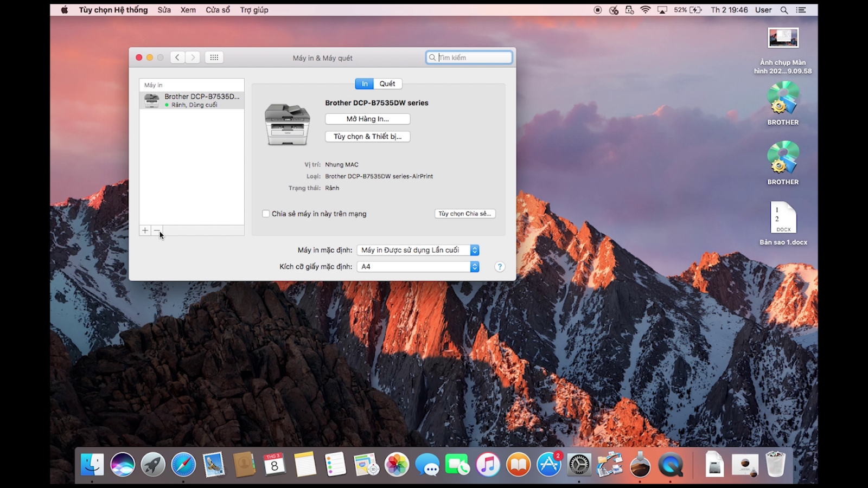868x488 pixels.
Task: Open 'Tùy chọn & Thiết bị...' settings
Action: [367, 137]
